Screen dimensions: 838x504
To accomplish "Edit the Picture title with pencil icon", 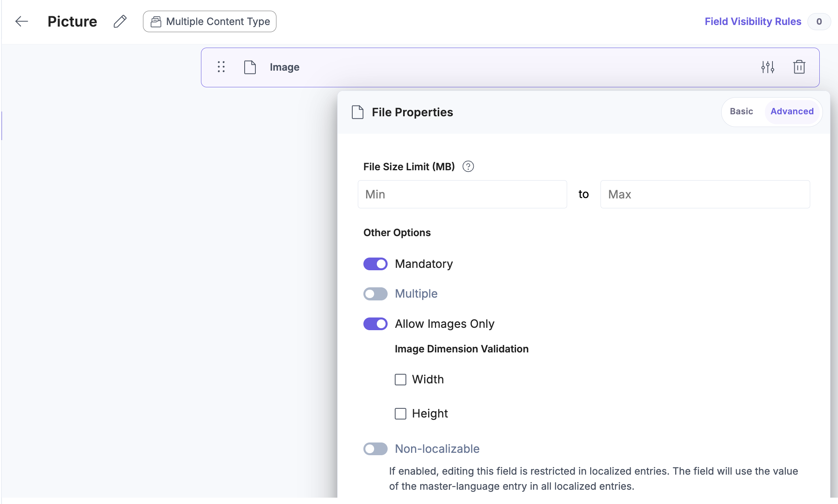I will coord(120,21).
